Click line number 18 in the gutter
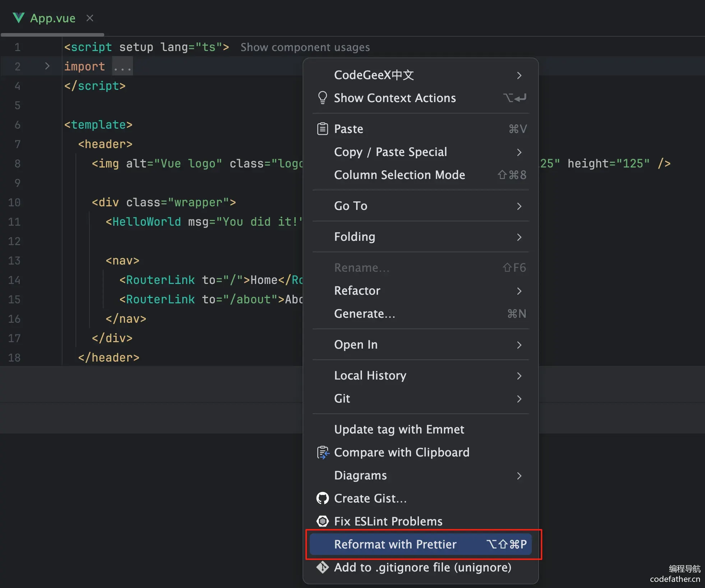Image resolution: width=705 pixels, height=588 pixels. click(14, 358)
